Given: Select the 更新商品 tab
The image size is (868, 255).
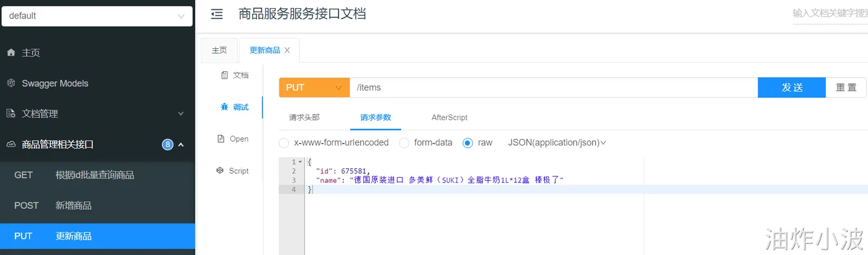Looking at the screenshot, I should click(x=265, y=50).
